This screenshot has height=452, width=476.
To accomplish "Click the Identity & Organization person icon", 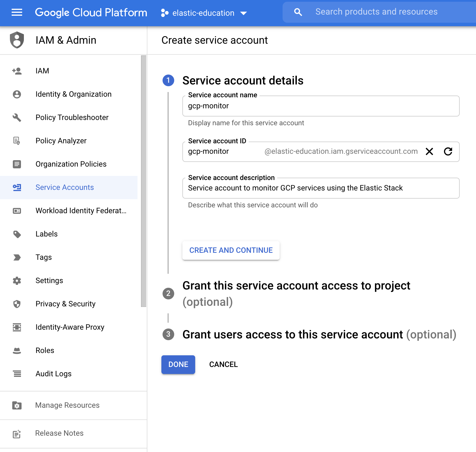I will 17,94.
